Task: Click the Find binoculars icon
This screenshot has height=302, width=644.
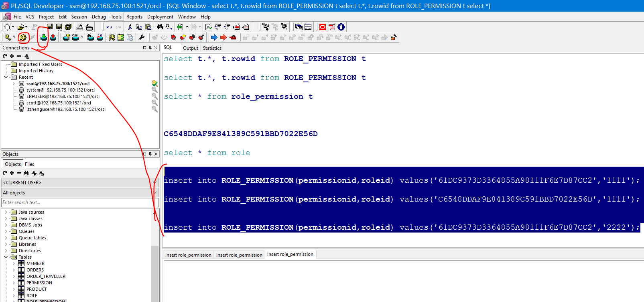Action: pos(160,27)
